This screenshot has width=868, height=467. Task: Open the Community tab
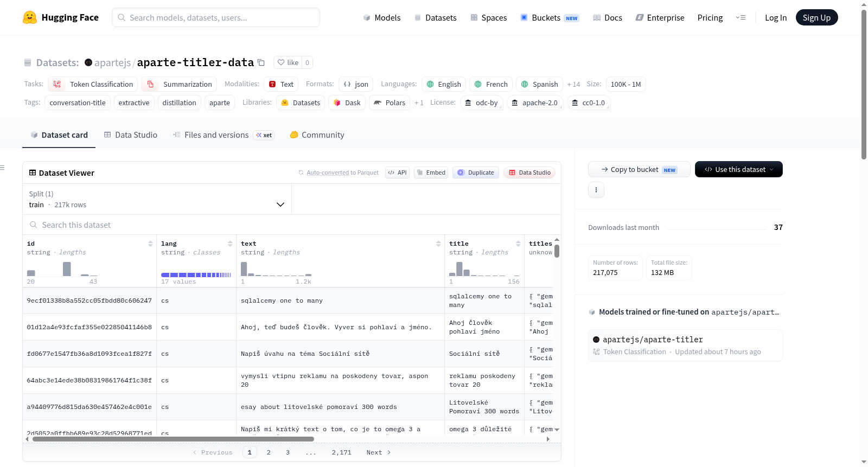coord(317,135)
